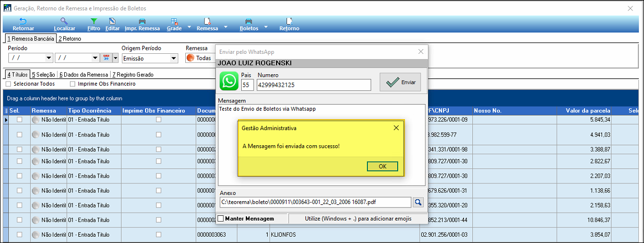
Task: Confirm the success message with OK
Action: (x=383, y=166)
